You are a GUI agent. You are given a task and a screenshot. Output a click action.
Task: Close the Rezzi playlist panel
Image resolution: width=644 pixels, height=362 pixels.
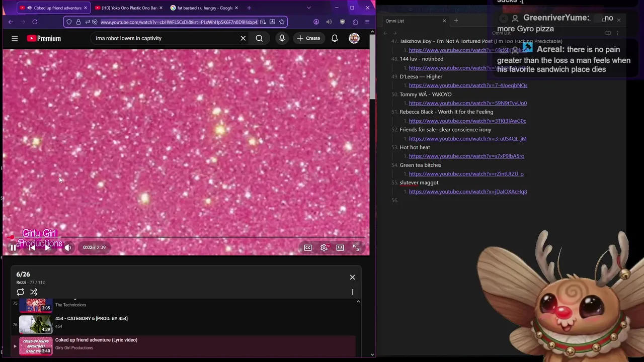click(352, 277)
